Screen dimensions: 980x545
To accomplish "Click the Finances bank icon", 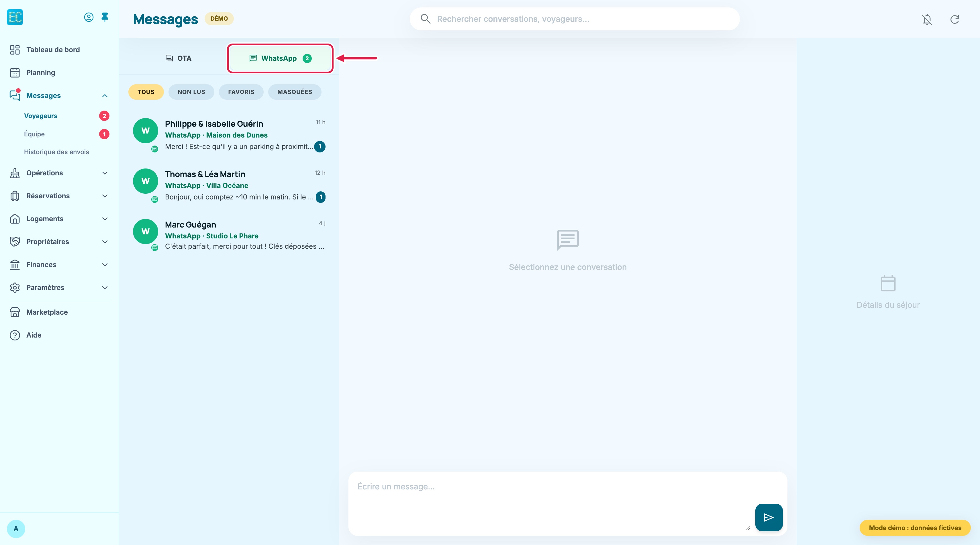I will coord(15,265).
